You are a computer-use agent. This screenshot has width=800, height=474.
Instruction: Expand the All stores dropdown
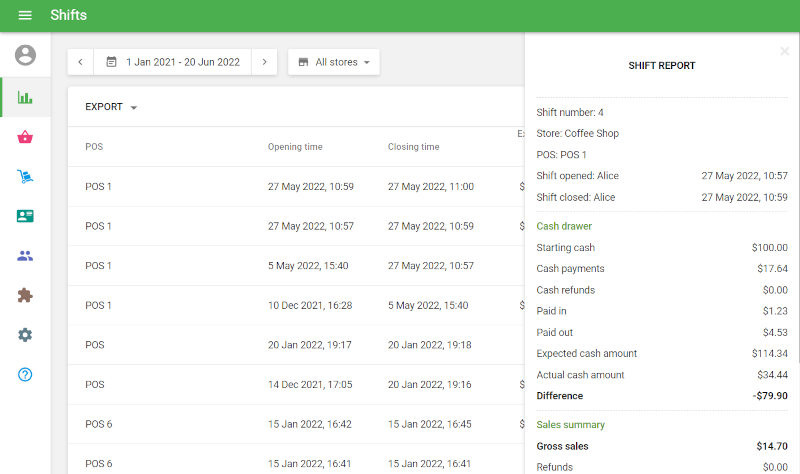[x=334, y=62]
